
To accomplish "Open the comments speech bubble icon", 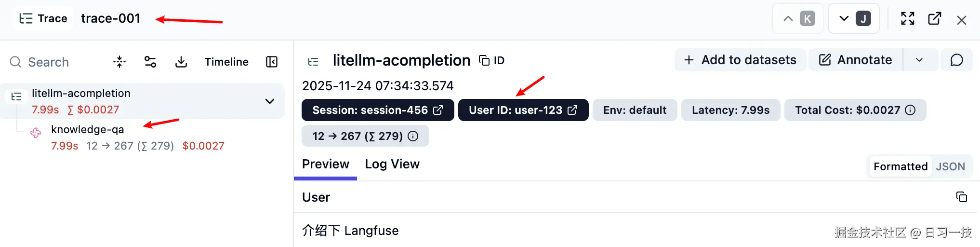I will [x=956, y=60].
